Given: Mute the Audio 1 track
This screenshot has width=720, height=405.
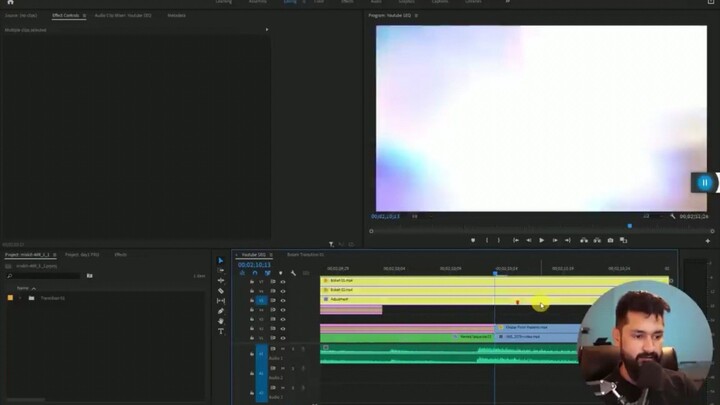Looking at the screenshot, I should point(283,349).
